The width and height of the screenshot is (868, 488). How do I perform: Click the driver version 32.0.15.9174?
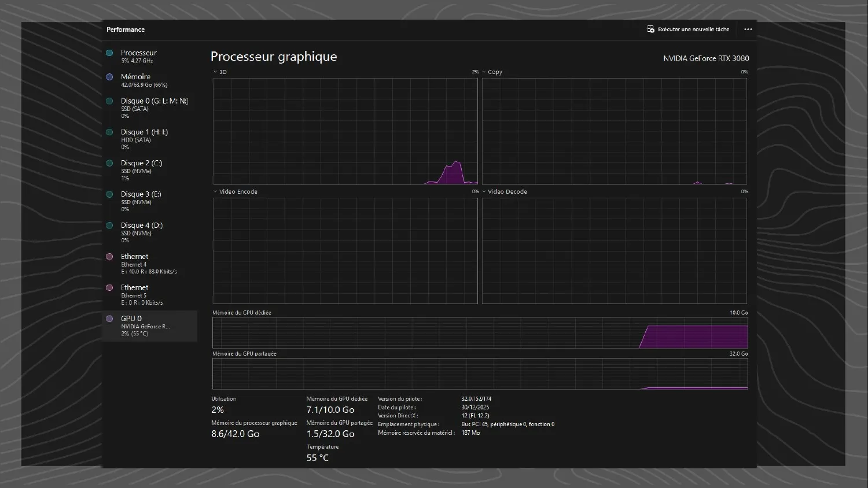coord(476,399)
